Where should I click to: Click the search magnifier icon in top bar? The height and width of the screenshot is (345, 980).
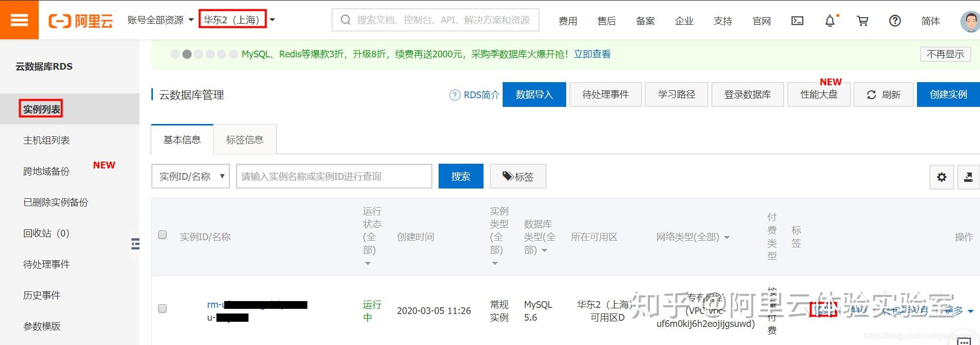(x=345, y=20)
